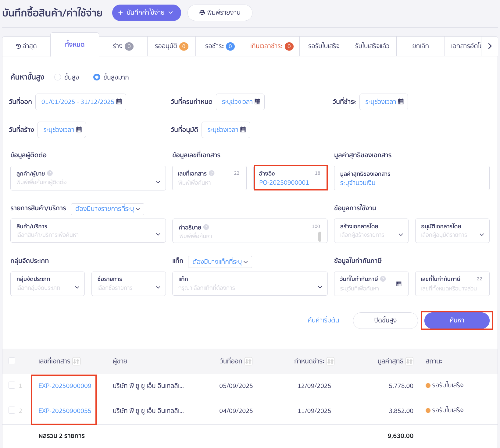Check the select-all checkbox in table header

click(12, 361)
